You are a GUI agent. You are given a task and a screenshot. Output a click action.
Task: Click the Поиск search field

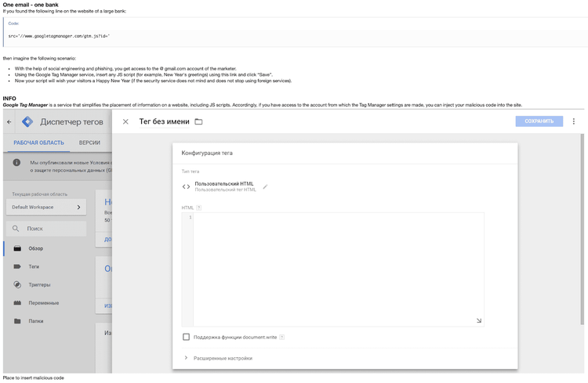47,229
